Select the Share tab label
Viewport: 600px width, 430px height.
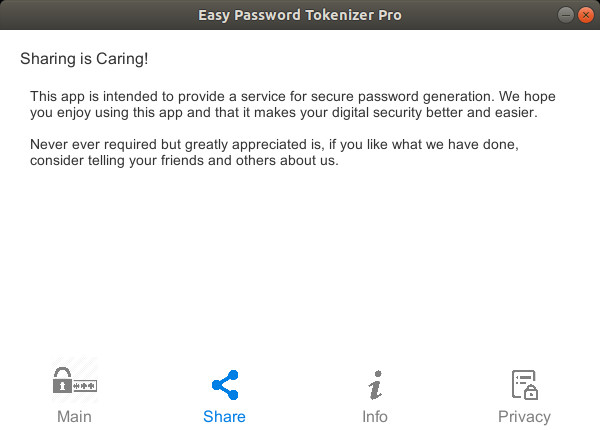pos(224,417)
